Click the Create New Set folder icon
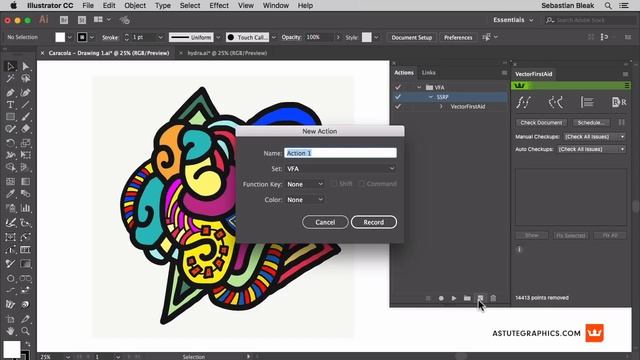Image resolution: width=640 pixels, height=360 pixels. pyautogui.click(x=467, y=298)
